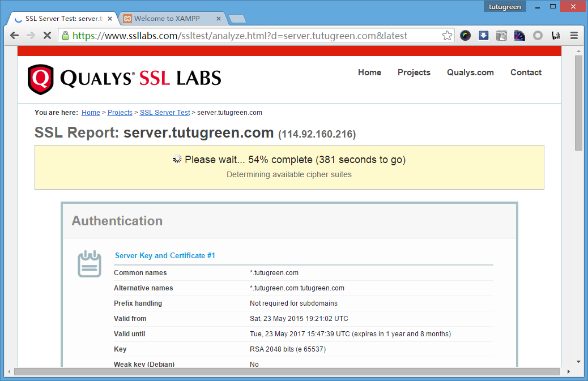Viewport: 588px width, 381px height.
Task: Click the Prefix handling label
Action: click(138, 303)
